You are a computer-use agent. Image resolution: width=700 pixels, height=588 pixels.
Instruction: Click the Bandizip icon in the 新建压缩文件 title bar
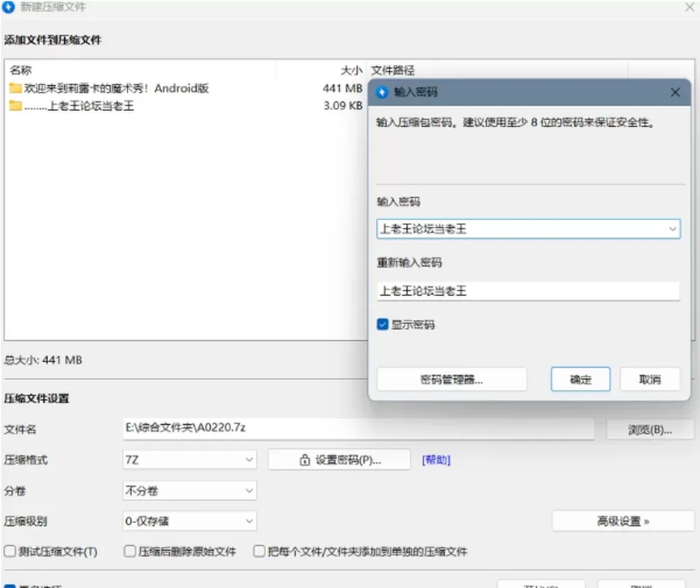pos(9,7)
